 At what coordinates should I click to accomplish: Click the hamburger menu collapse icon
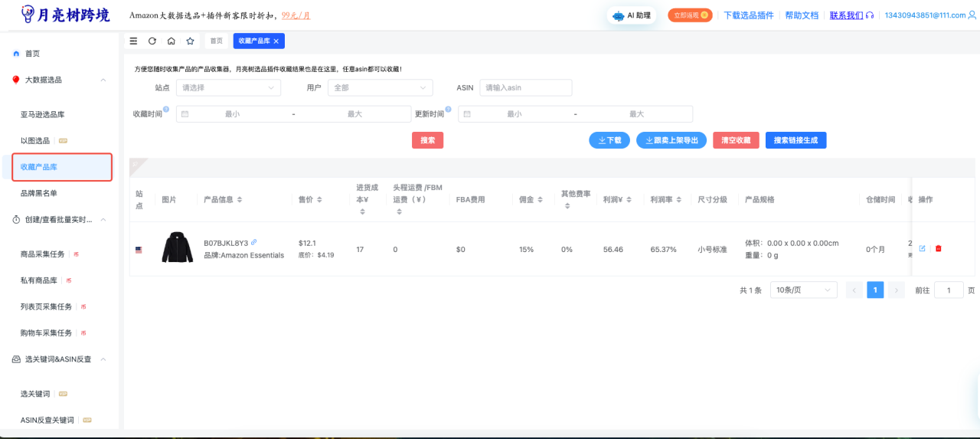point(134,41)
